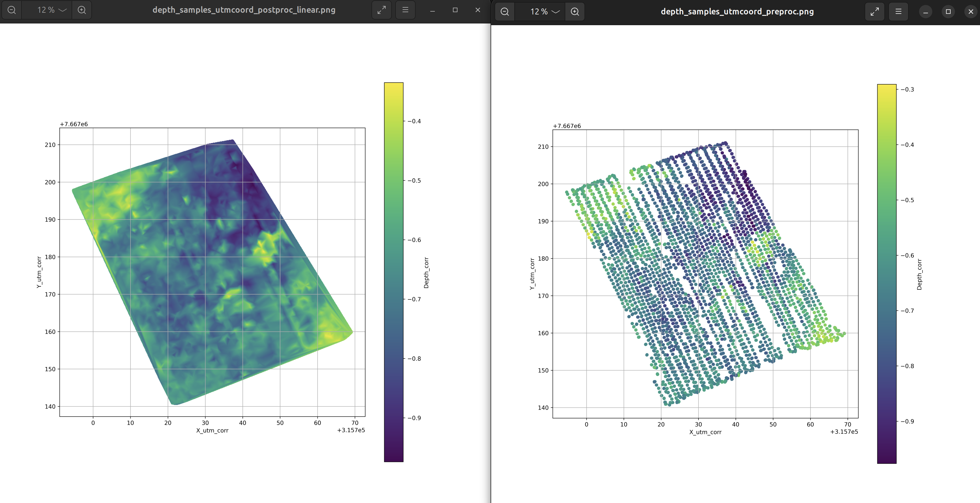Open zoom level dropdown in left window
The height and width of the screenshot is (503, 980).
pyautogui.click(x=52, y=10)
